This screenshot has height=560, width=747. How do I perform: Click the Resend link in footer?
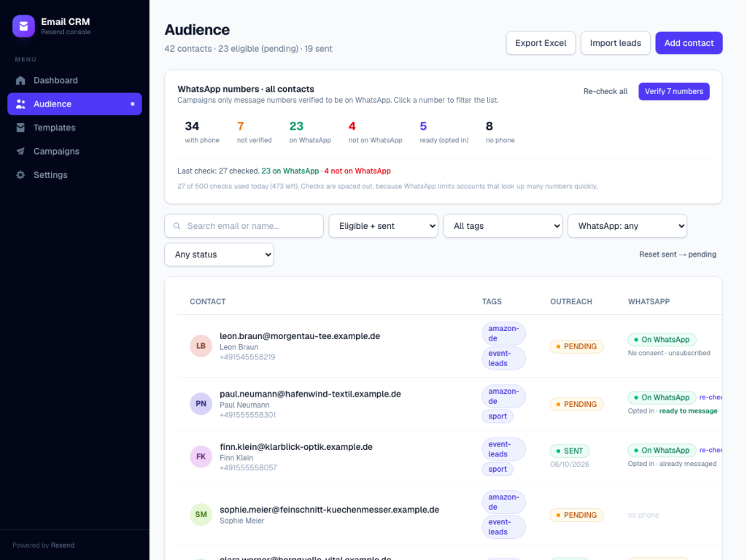click(x=63, y=545)
